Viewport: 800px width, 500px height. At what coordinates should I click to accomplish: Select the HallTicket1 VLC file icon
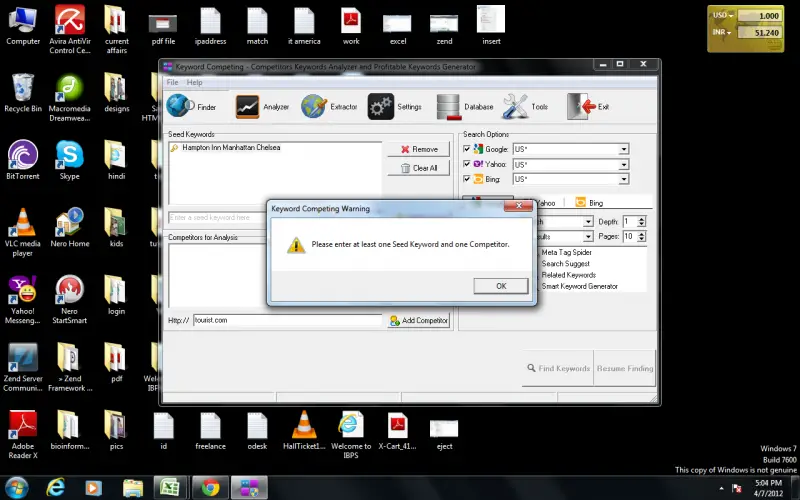tap(304, 431)
